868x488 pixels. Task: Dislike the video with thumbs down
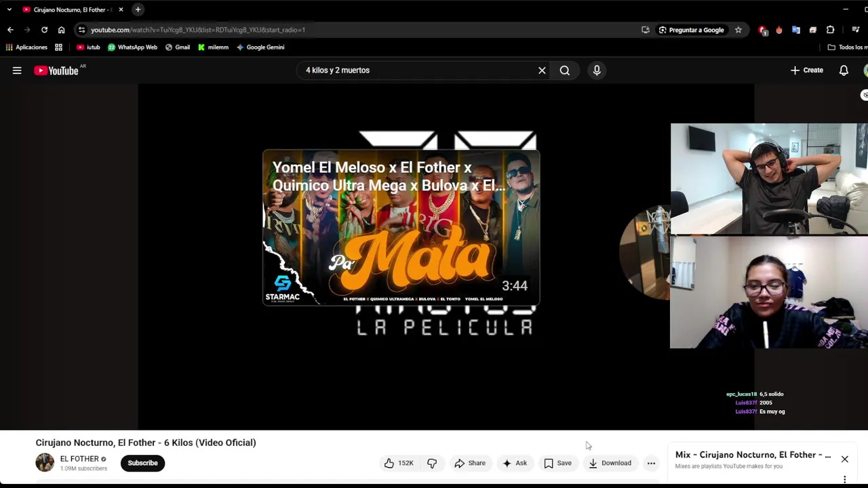(x=432, y=463)
